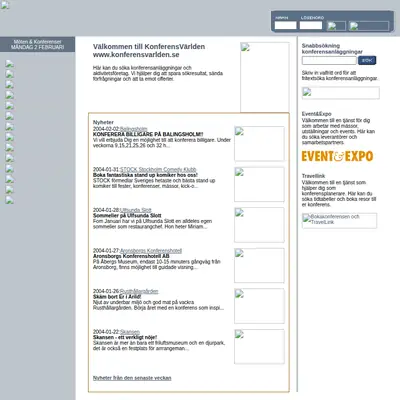The width and height of the screenshot is (400, 400).
Task: Click the Välkommen till KonferensVärlden heading
Action: [x=149, y=47]
